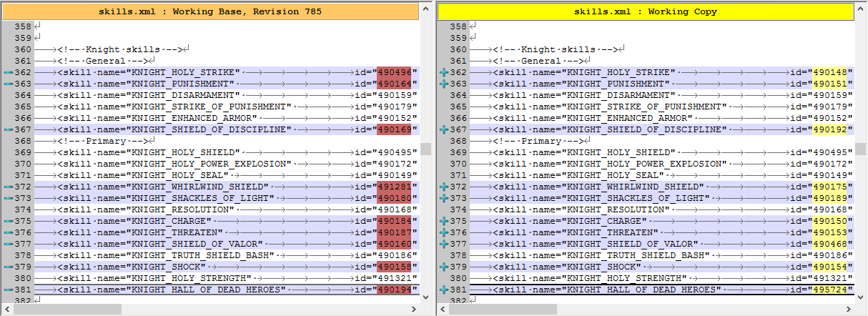Click the added-line plus icon at line 363

[x=443, y=84]
